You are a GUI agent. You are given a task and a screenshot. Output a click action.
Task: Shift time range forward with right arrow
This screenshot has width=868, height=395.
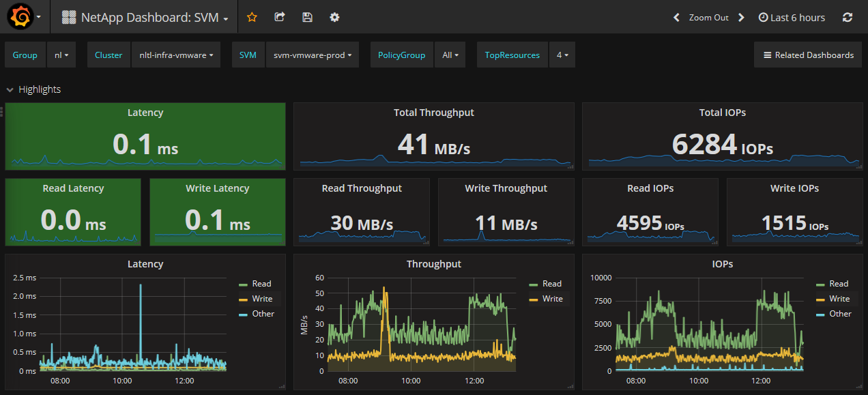tap(741, 18)
